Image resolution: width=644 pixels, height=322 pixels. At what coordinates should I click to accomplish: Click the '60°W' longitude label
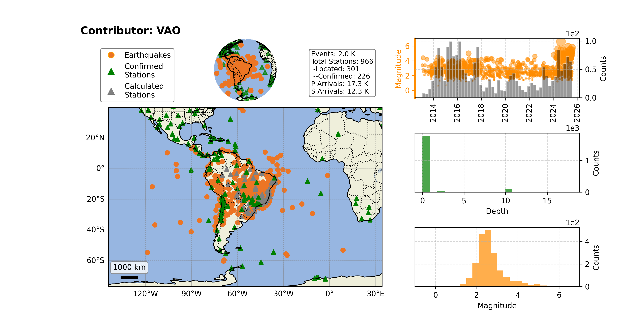tap(238, 294)
